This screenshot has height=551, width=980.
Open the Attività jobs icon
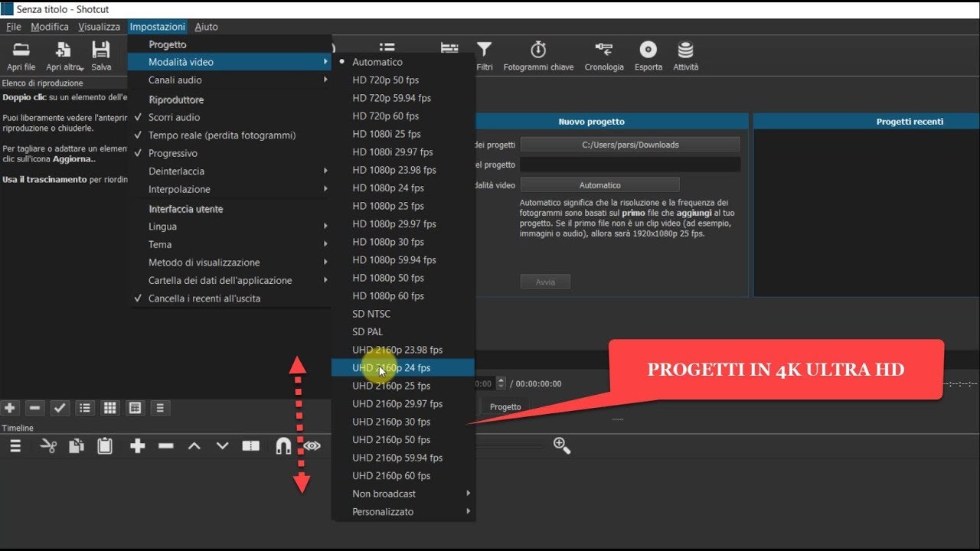pos(686,50)
